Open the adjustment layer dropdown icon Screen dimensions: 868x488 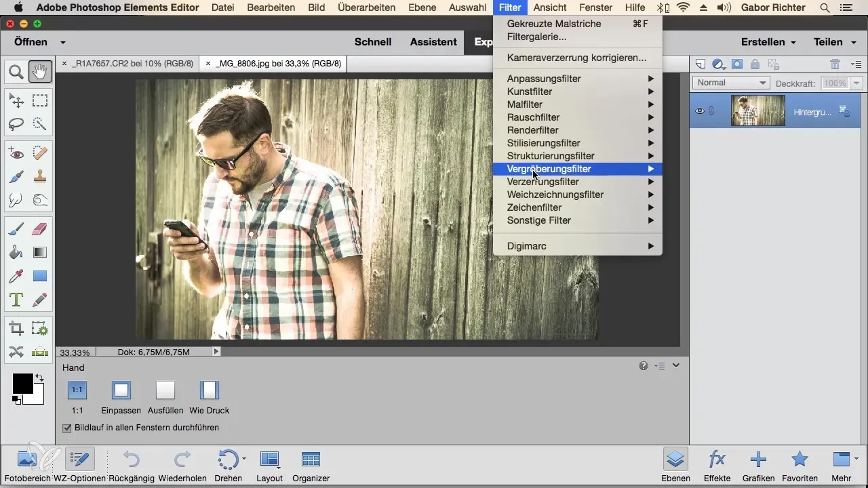point(719,64)
